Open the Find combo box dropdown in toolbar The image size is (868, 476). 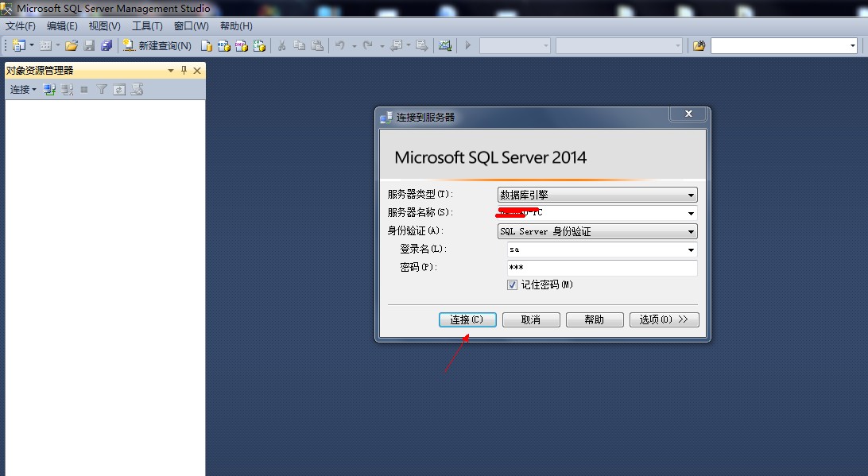(x=852, y=45)
